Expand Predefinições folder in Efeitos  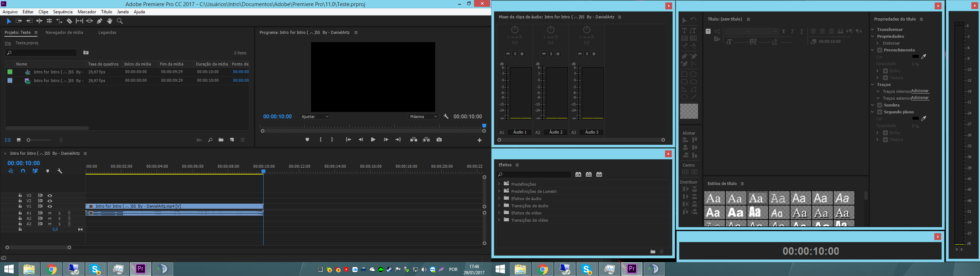click(499, 184)
